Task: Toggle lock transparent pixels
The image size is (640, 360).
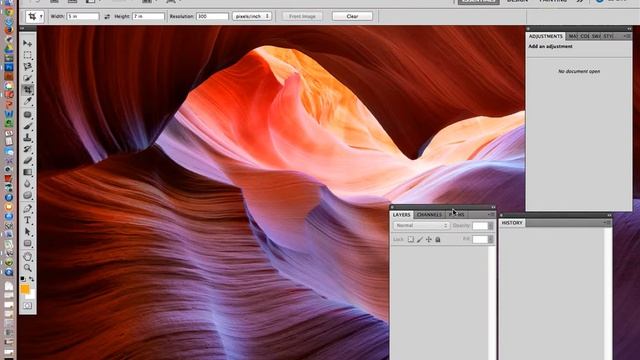Action: tap(411, 239)
